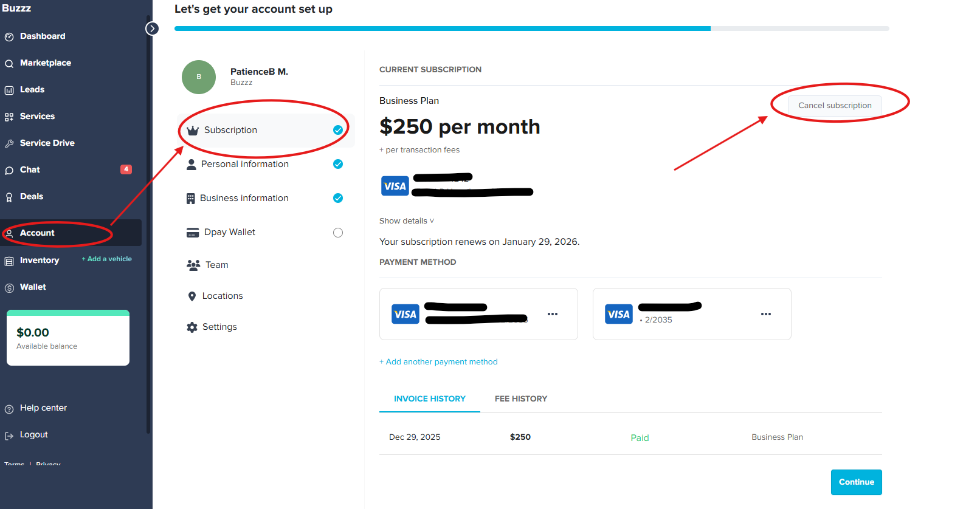The image size is (980, 509).
Task: Select the Marketplace icon
Action: click(x=9, y=63)
